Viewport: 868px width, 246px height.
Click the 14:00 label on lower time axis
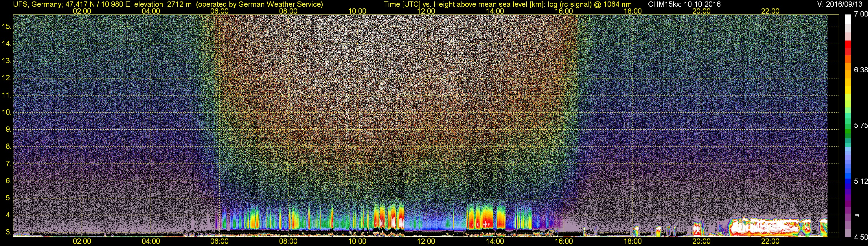(495, 241)
